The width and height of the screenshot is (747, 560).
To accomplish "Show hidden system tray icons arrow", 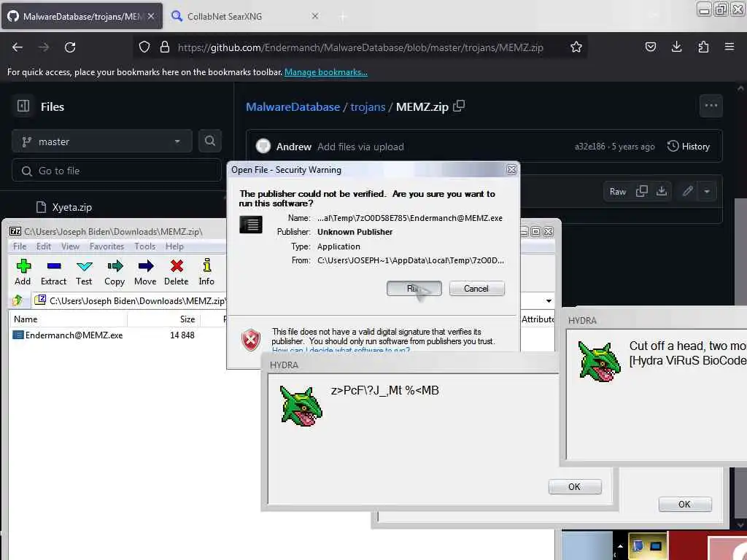I will pyautogui.click(x=620, y=546).
